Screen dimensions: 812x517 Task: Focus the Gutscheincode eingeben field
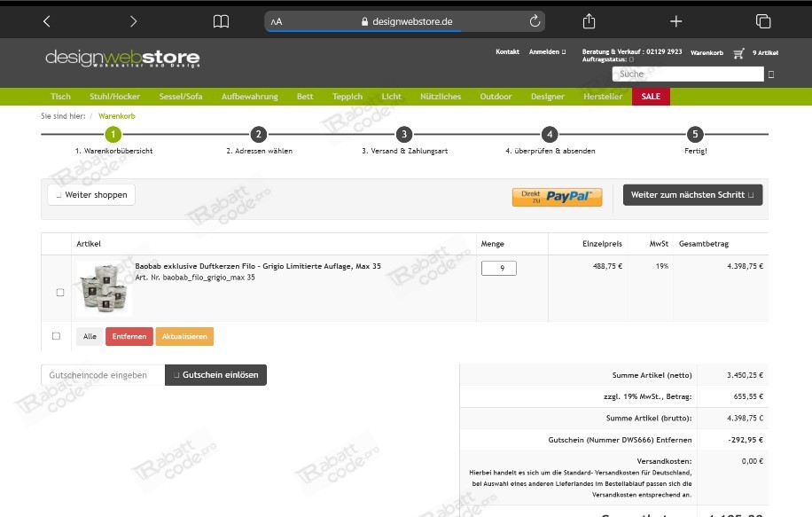(103, 375)
